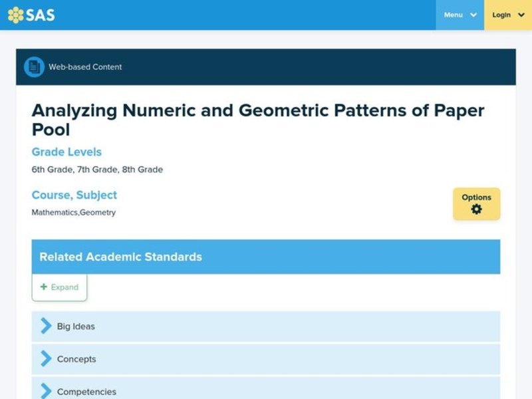Expand the Big Ideas section
Image resolution: width=532 pixels, height=399 pixels.
(x=76, y=327)
